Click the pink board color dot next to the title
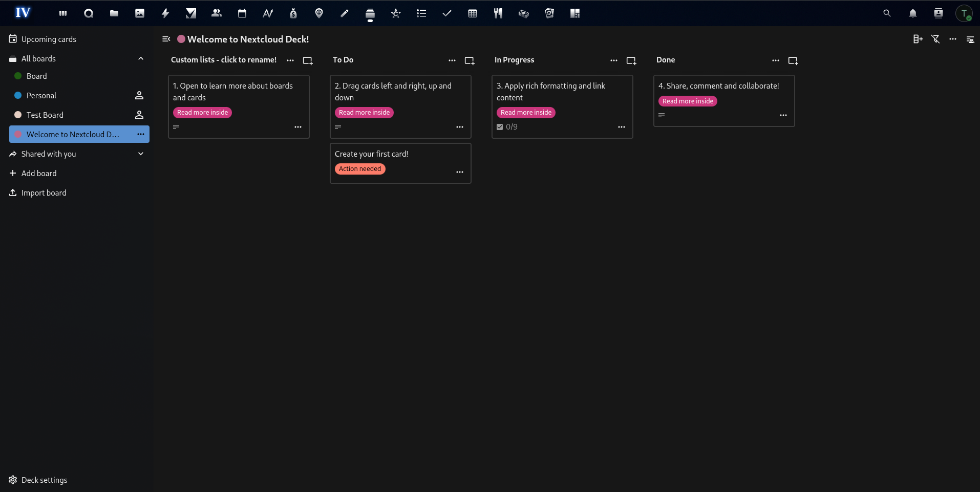 [180, 39]
